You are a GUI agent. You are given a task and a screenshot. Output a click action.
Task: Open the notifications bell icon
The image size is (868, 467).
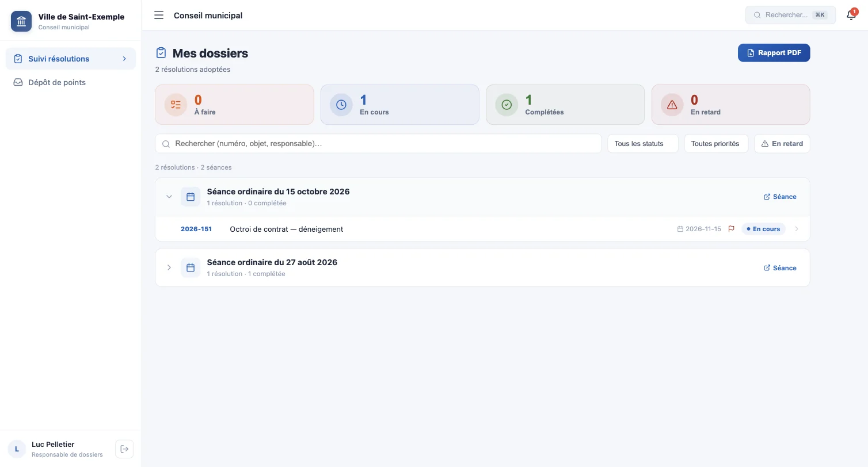tap(851, 16)
